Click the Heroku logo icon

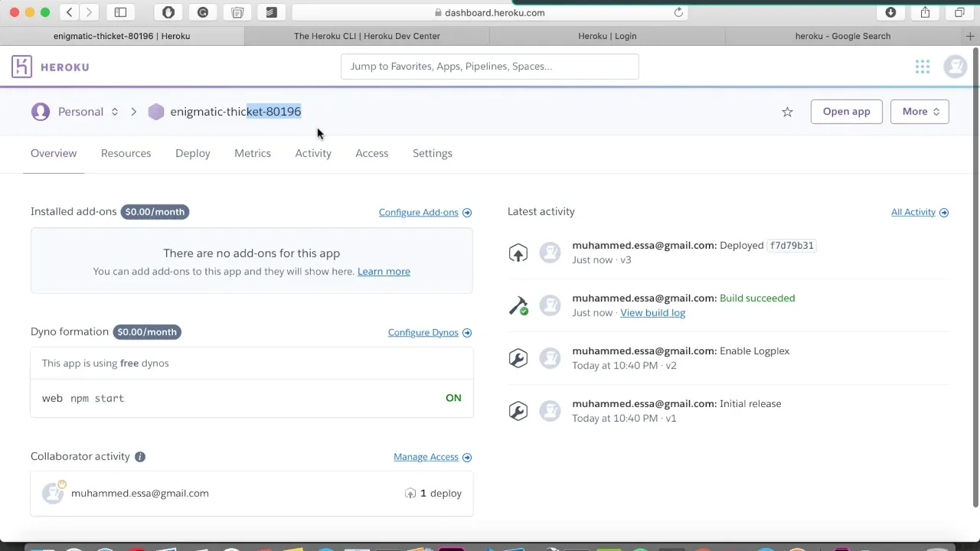coord(21,67)
